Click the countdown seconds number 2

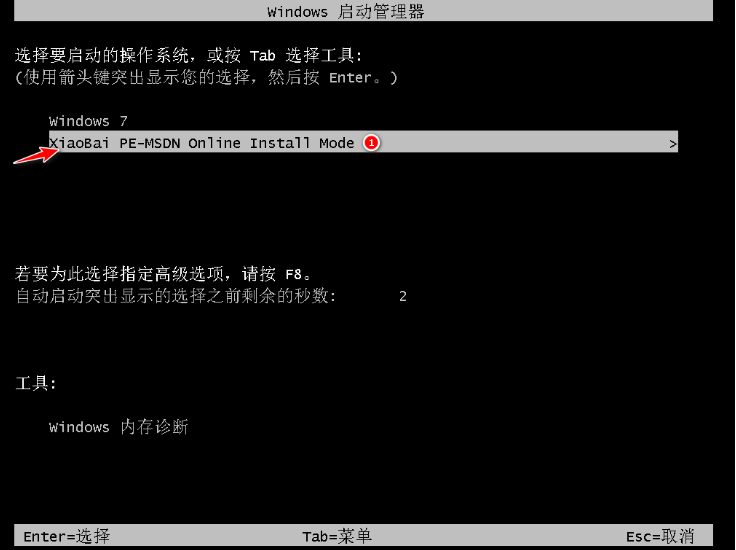coord(403,296)
